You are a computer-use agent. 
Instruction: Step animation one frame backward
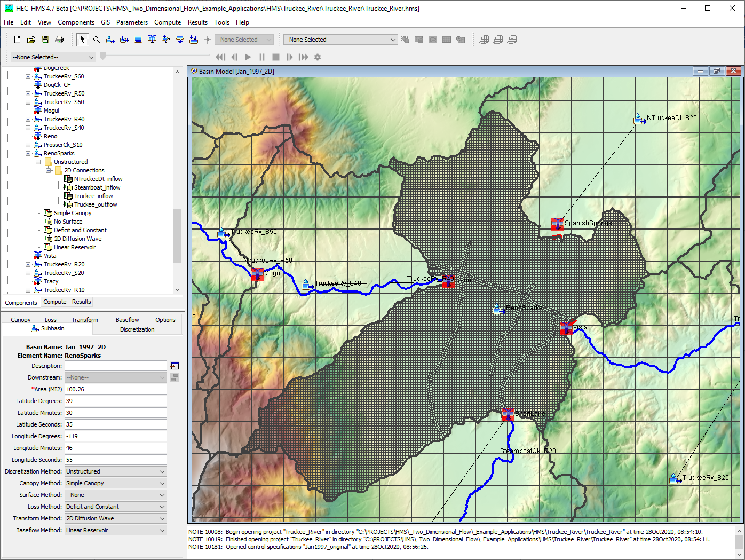pos(234,57)
